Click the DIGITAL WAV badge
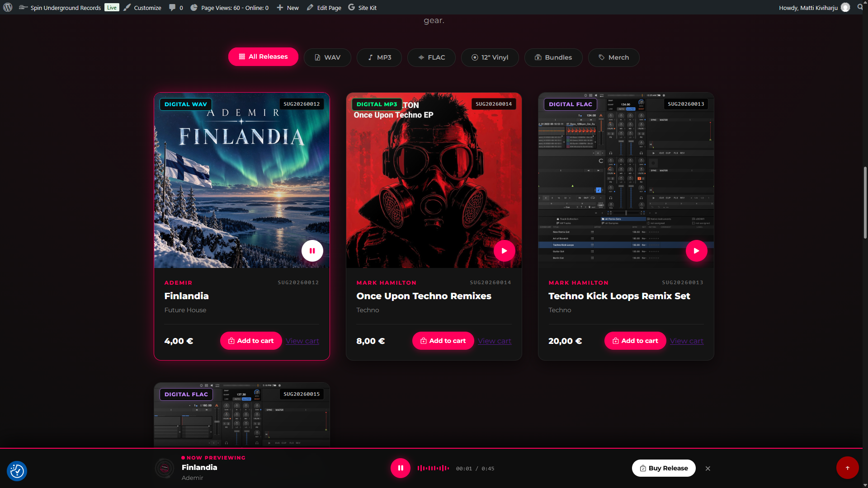The width and height of the screenshot is (868, 488). coord(186,104)
